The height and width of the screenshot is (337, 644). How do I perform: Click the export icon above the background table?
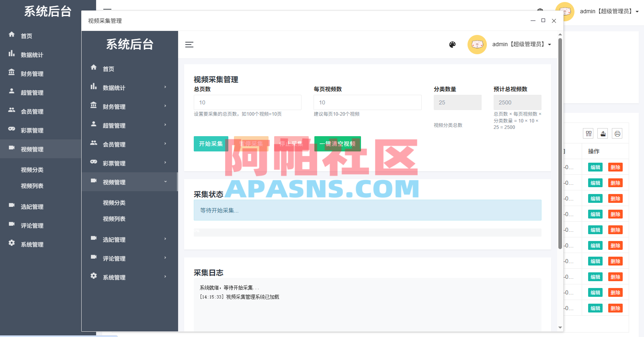(x=603, y=134)
